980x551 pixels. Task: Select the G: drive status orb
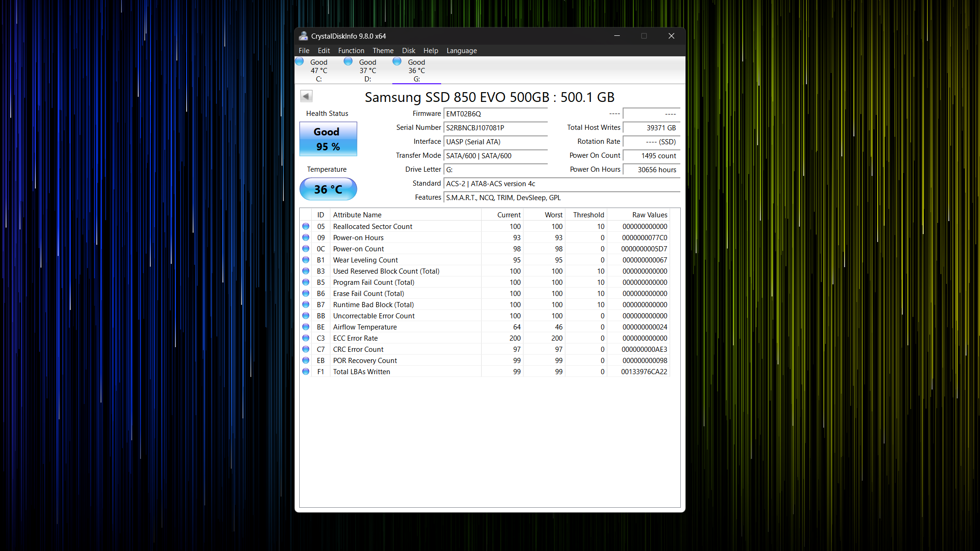point(397,61)
